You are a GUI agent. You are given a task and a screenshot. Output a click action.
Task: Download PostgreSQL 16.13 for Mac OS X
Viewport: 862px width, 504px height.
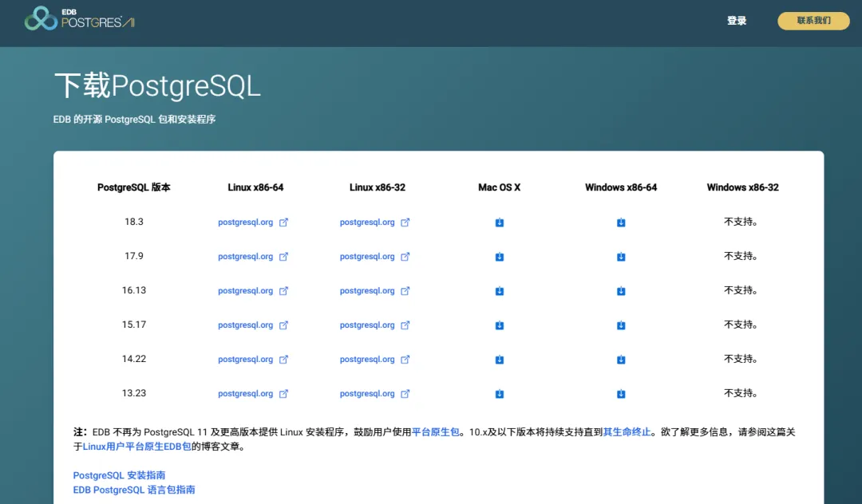coord(499,291)
